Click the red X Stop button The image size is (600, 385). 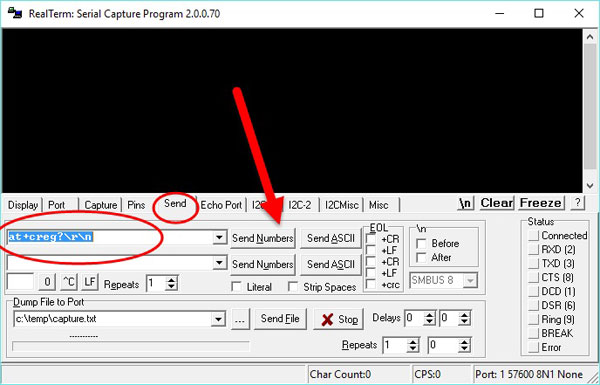339,319
